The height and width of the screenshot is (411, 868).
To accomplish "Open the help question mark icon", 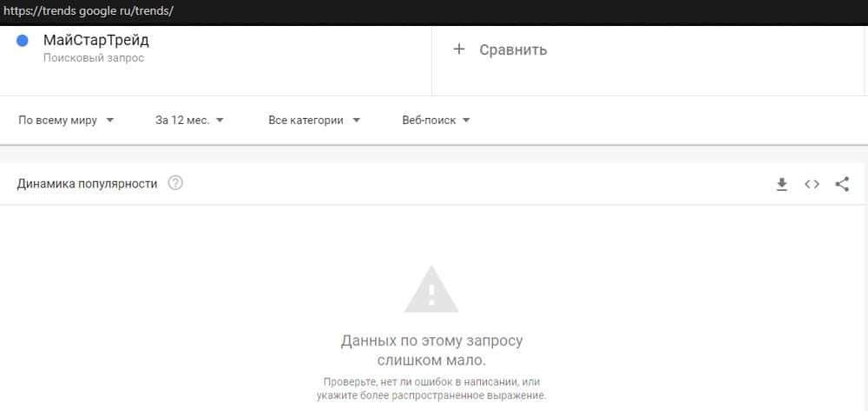I will tap(175, 183).
